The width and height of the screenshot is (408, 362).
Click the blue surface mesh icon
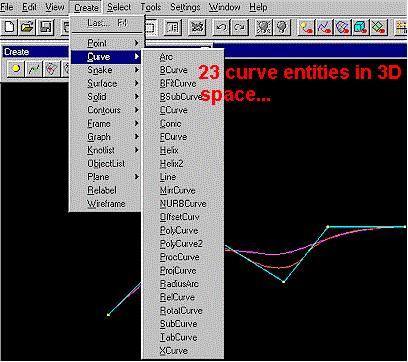click(342, 27)
